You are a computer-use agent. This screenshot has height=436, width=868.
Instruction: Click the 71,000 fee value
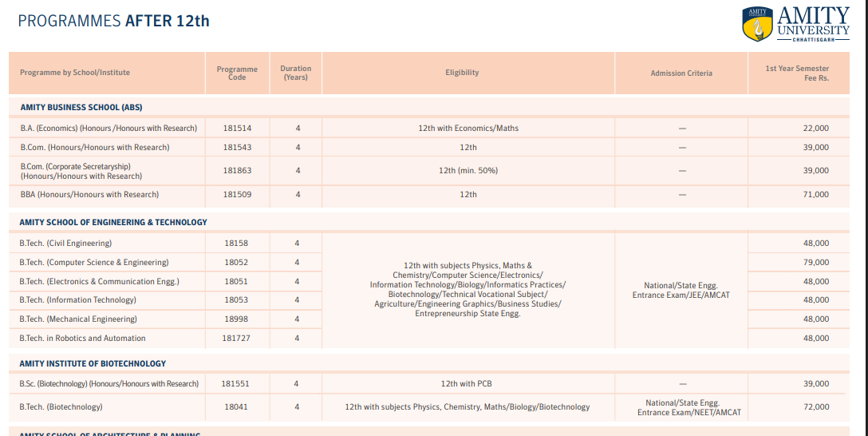point(816,195)
